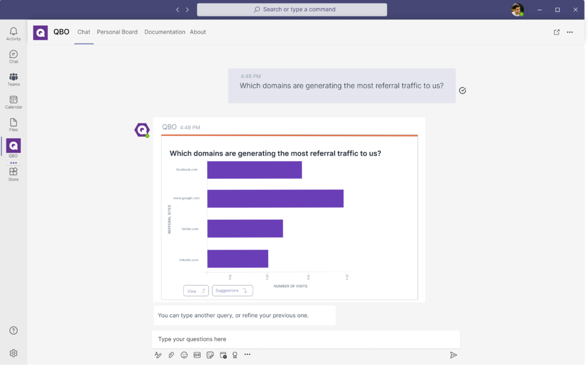Open more options ellipsis in header
588x365 pixels.
click(570, 32)
